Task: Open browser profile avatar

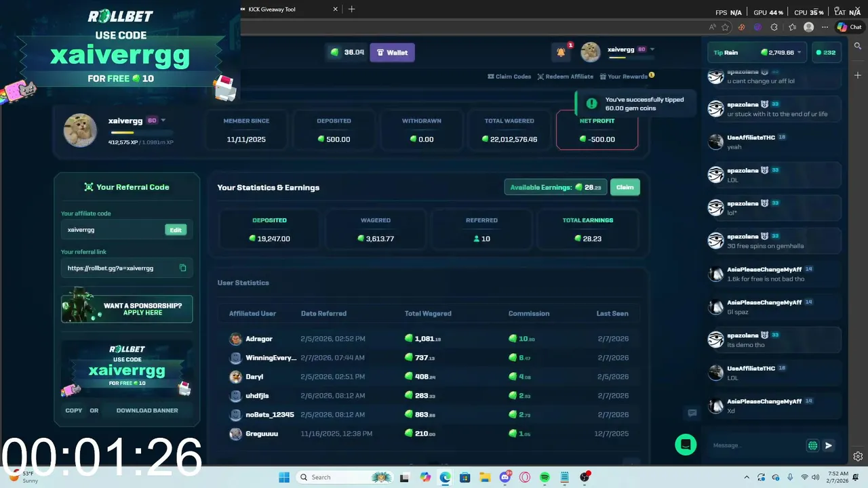Action: pos(808,27)
